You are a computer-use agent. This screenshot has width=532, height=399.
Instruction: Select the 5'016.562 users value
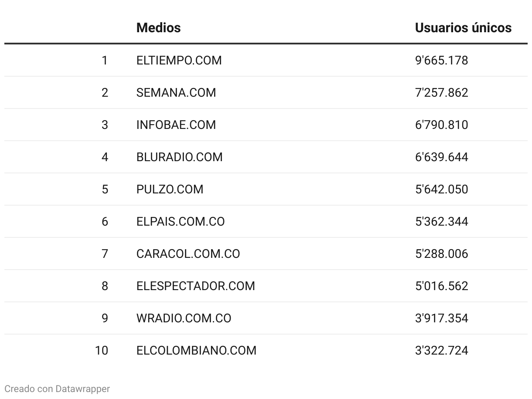[441, 286]
